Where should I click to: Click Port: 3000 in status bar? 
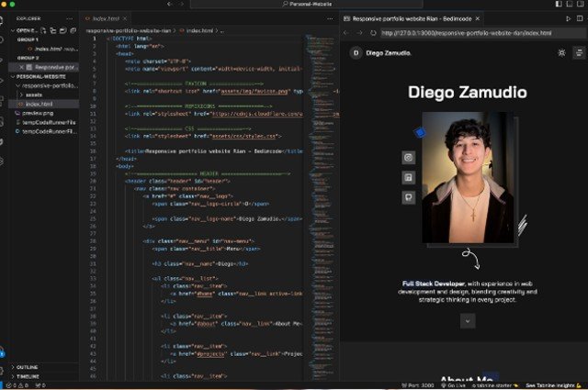[417, 385]
